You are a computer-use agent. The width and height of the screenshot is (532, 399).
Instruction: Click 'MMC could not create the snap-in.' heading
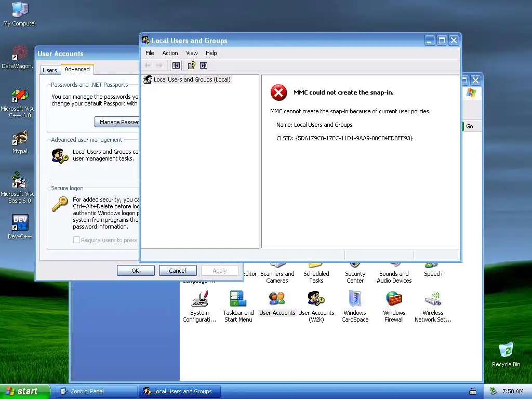[343, 92]
